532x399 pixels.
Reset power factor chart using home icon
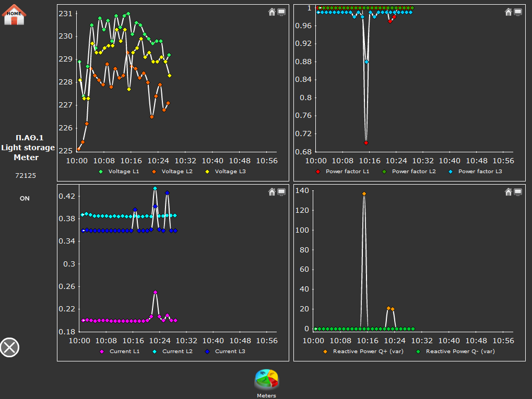509,12
